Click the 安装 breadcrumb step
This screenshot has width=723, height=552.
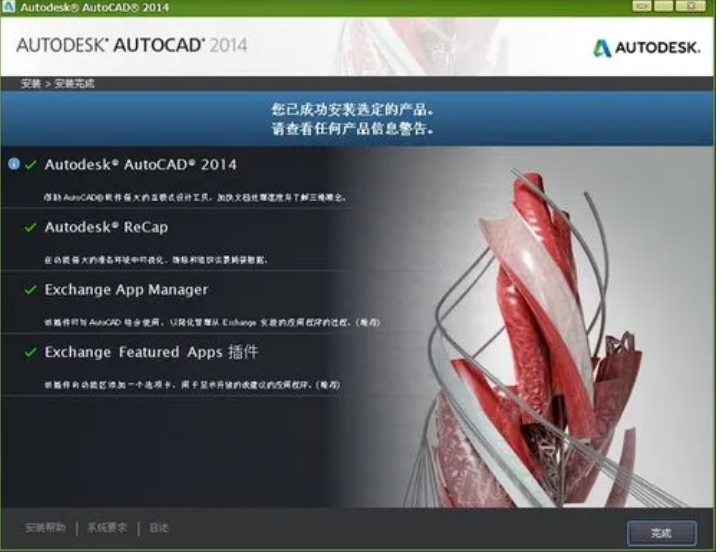(30, 84)
